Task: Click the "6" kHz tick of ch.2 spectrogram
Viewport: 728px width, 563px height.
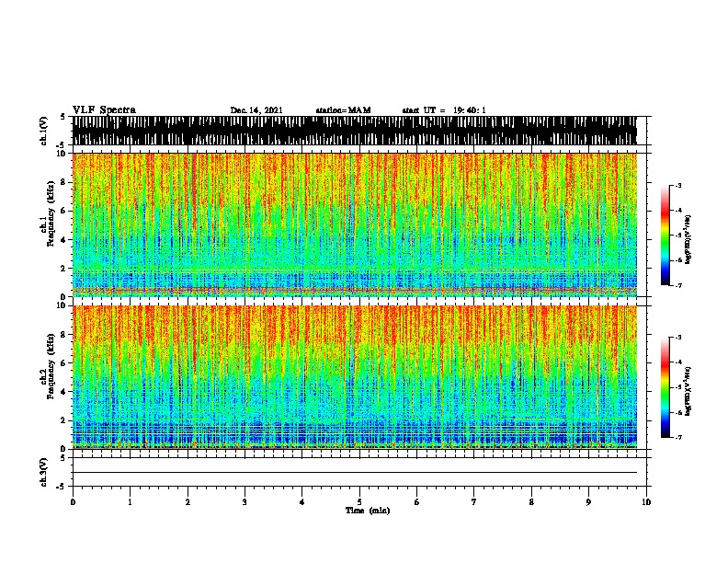Action: pos(64,362)
